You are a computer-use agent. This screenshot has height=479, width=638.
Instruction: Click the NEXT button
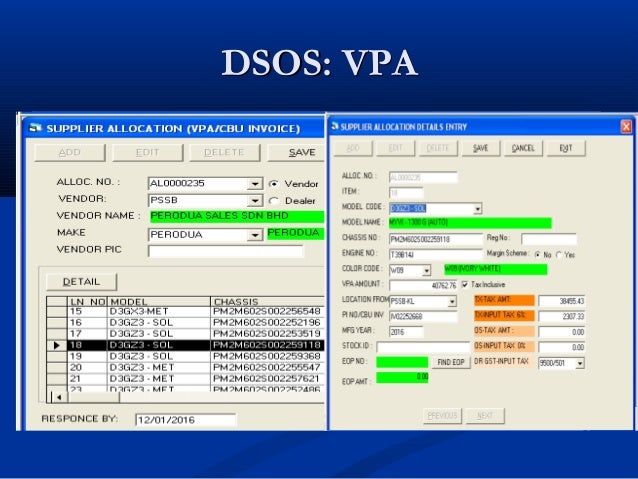click(485, 416)
